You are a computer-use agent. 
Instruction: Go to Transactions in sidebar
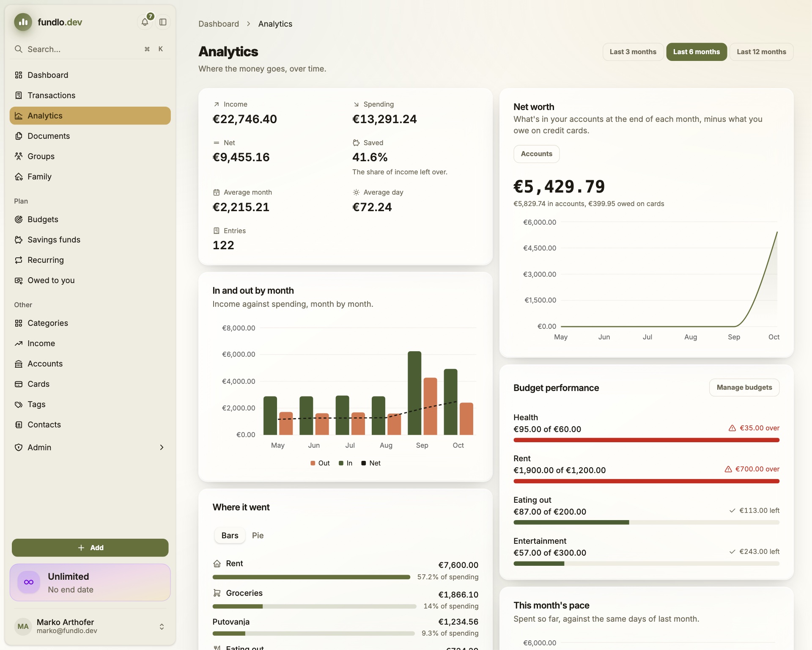click(90, 95)
